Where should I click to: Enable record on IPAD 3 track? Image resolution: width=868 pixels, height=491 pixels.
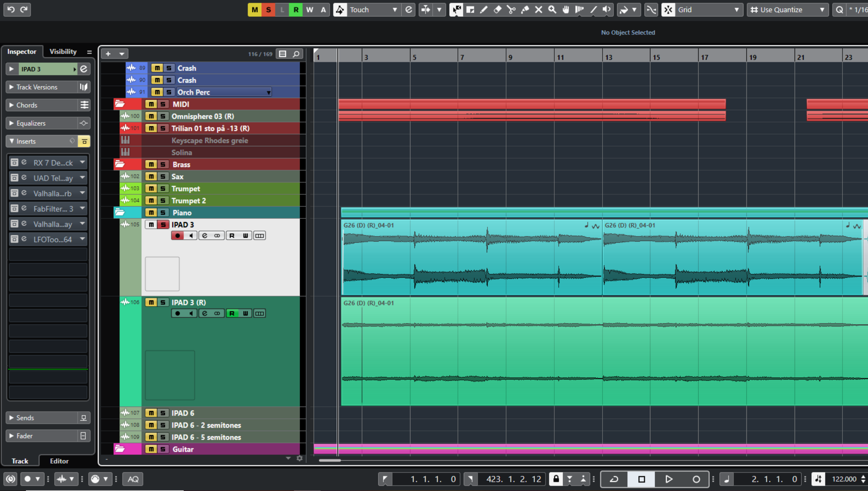coord(178,236)
